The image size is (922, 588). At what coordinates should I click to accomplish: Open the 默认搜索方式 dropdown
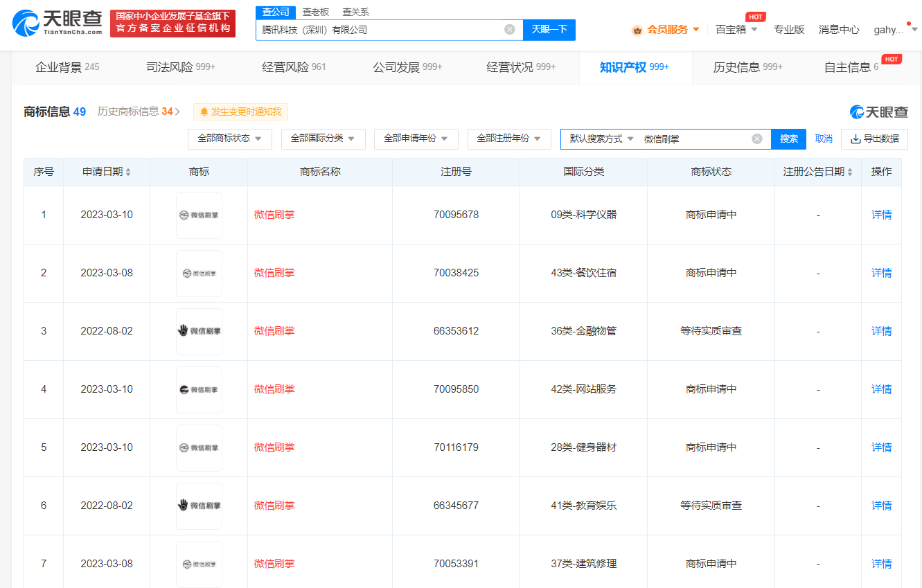click(x=601, y=139)
